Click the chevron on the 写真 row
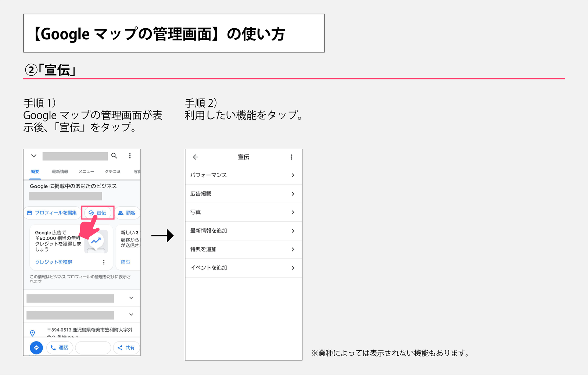588x375 pixels. pos(293,212)
